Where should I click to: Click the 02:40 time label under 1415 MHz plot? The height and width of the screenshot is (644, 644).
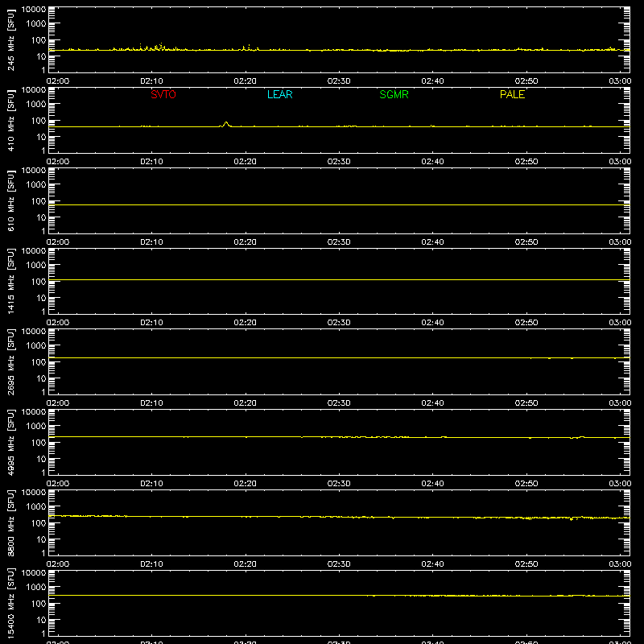tap(432, 323)
